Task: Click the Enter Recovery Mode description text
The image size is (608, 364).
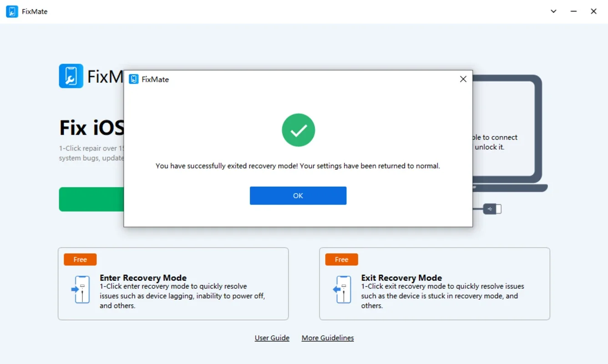Action: point(182,296)
